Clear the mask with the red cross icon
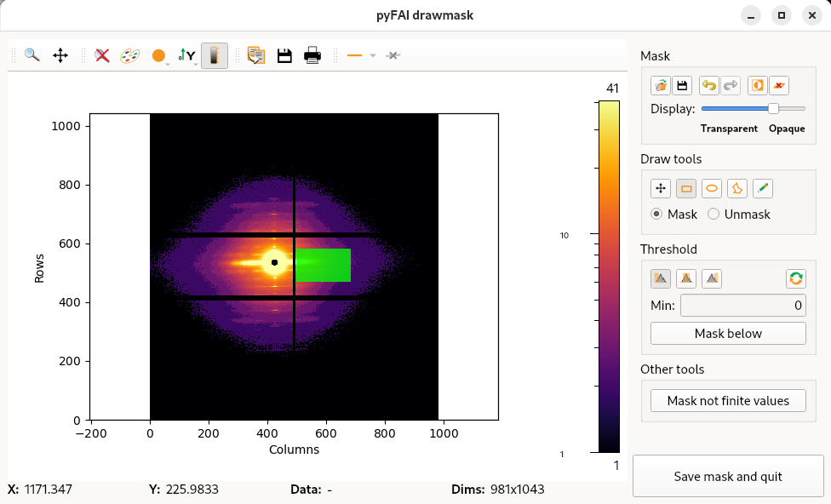The image size is (831, 504). [x=779, y=85]
